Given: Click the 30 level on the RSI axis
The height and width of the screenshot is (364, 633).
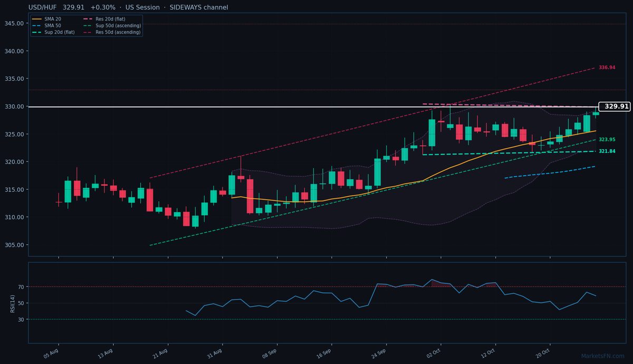Looking at the screenshot, I should (x=21, y=320).
